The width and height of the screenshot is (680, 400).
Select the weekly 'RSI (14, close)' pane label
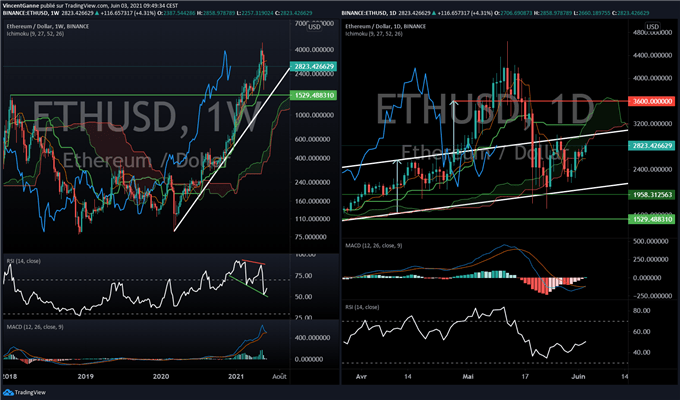click(x=23, y=261)
